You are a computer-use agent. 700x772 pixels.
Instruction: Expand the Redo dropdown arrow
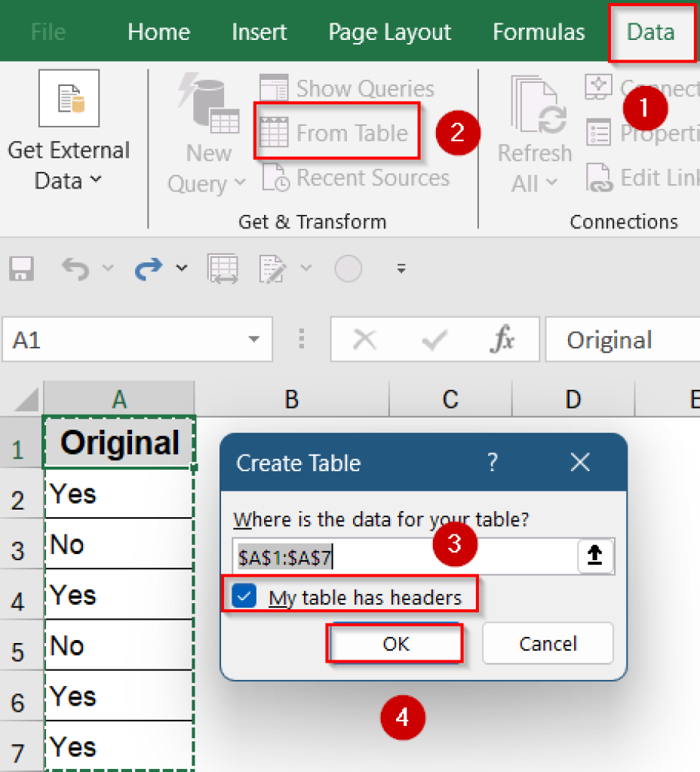pyautogui.click(x=181, y=270)
